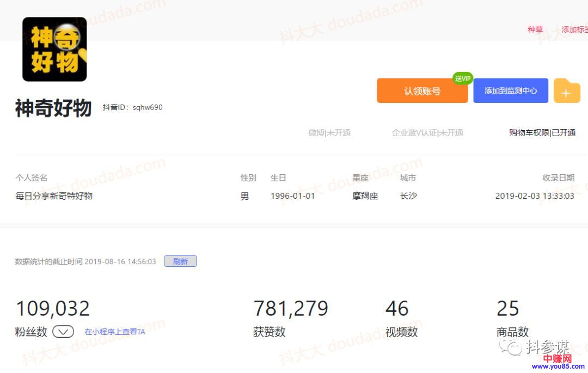Screen dimensions: 588x373
Task: Click 企业蓝V认证|未开通 status
Action: [x=427, y=133]
